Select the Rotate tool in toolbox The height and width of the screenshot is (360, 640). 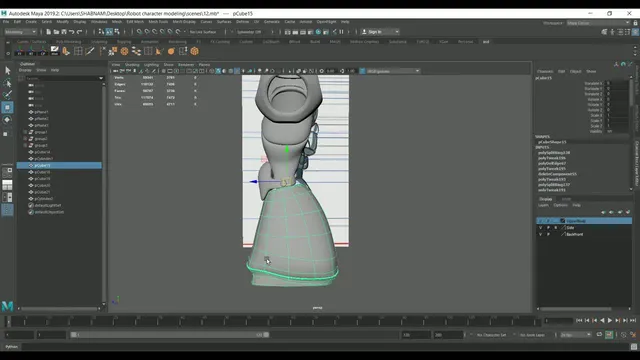click(7, 120)
